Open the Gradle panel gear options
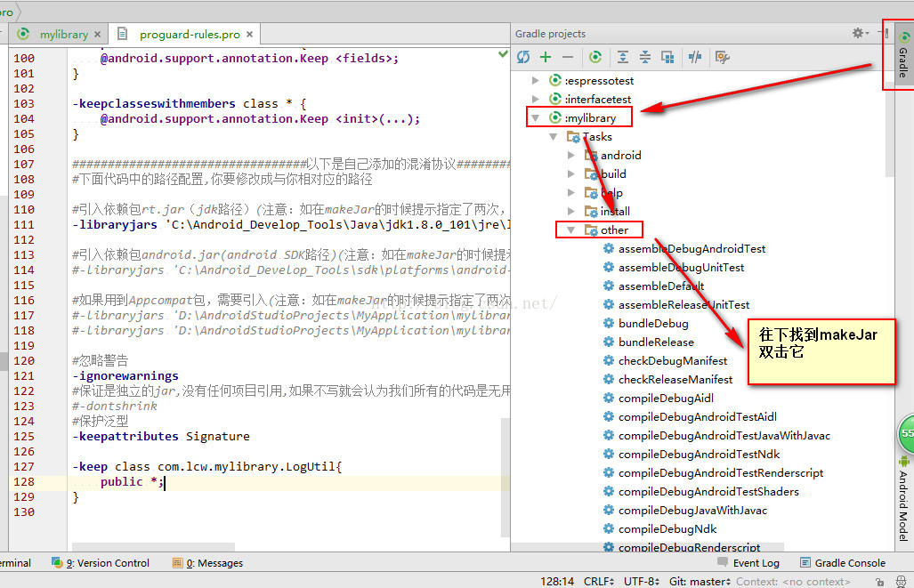This screenshot has width=914, height=588. 859,33
